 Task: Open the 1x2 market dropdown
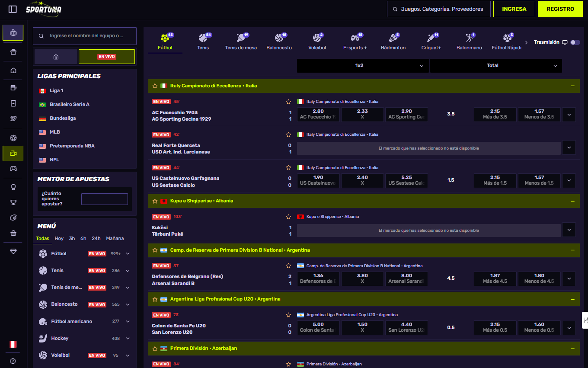coord(362,66)
